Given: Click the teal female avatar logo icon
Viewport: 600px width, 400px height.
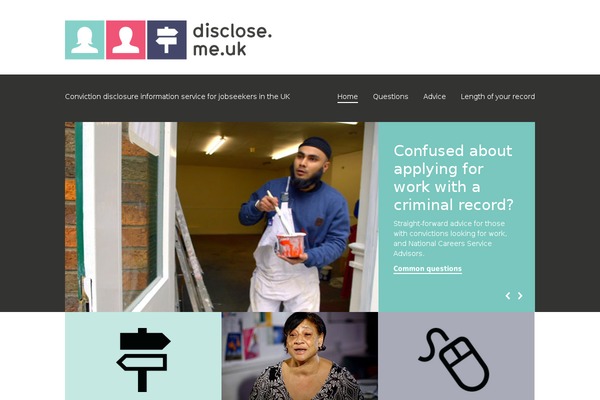Looking at the screenshot, I should [85, 40].
